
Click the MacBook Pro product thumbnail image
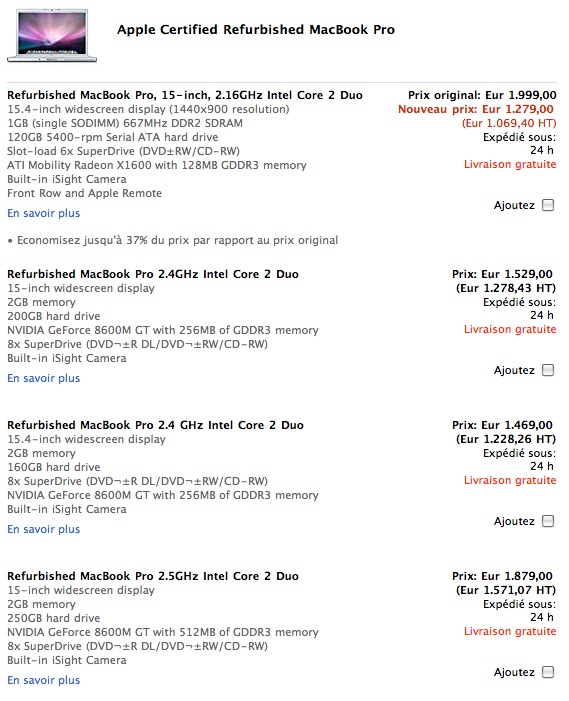click(52, 35)
